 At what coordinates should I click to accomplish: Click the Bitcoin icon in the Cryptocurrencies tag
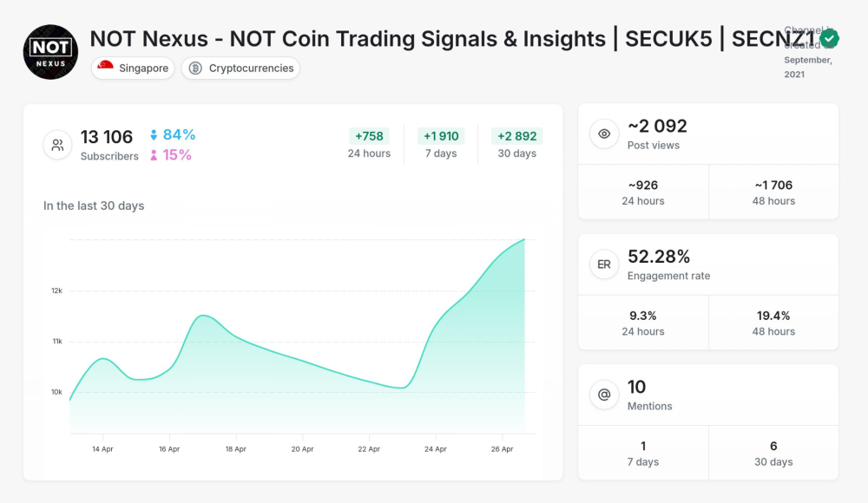point(196,68)
